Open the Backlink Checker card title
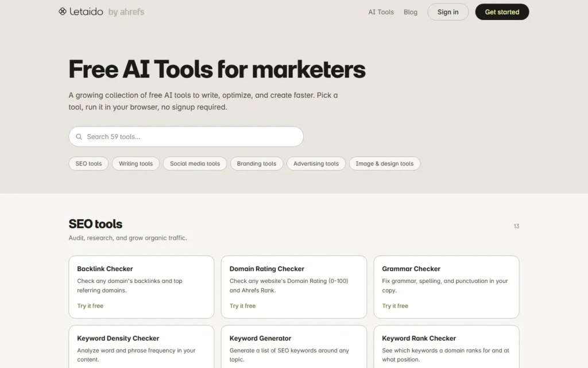Screen dimensions: 588x368 [x=105, y=269]
